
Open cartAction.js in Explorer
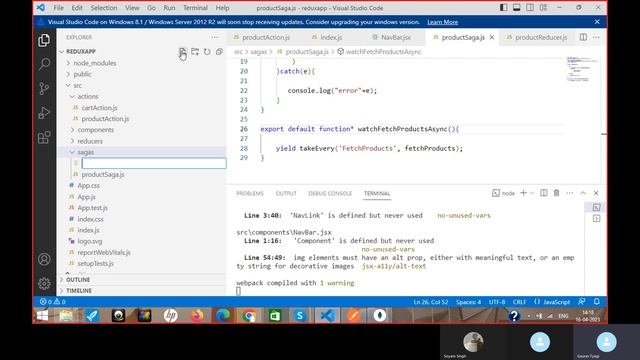click(99, 108)
